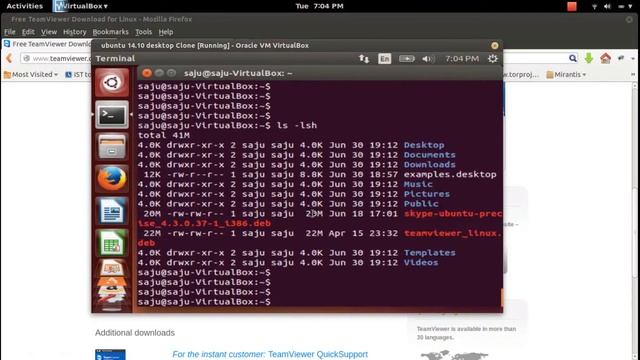
Task: Open Firefox Edit menu
Action: 28,32
